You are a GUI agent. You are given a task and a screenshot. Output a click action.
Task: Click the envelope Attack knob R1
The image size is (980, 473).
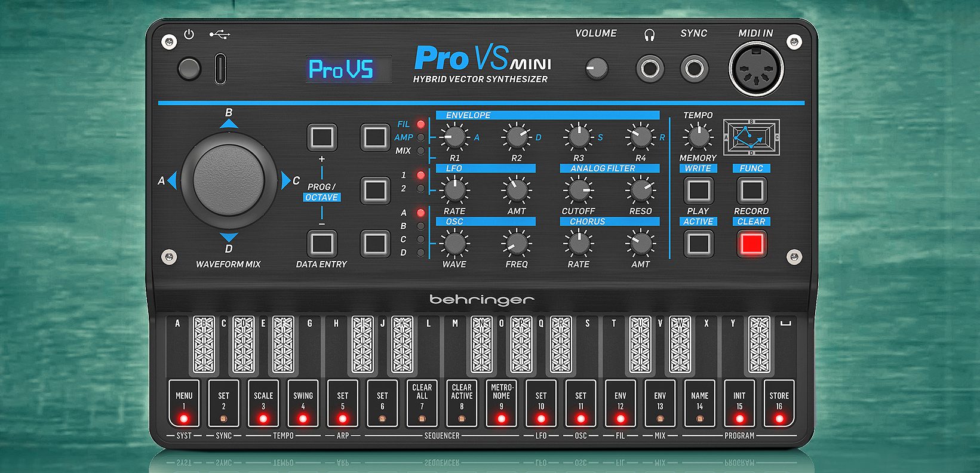pyautogui.click(x=454, y=137)
